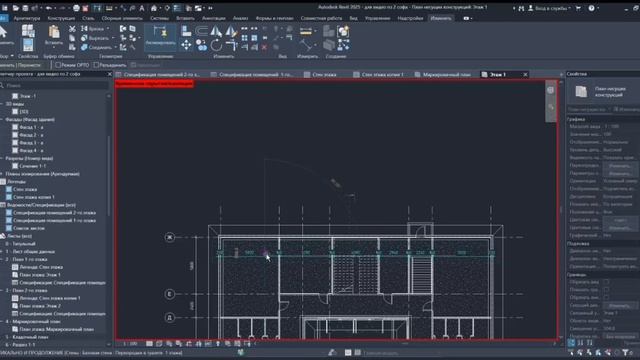The height and width of the screenshot is (360, 640).
Task: Select the Trim/Extend to Corner tool
Action: click(x=231, y=45)
